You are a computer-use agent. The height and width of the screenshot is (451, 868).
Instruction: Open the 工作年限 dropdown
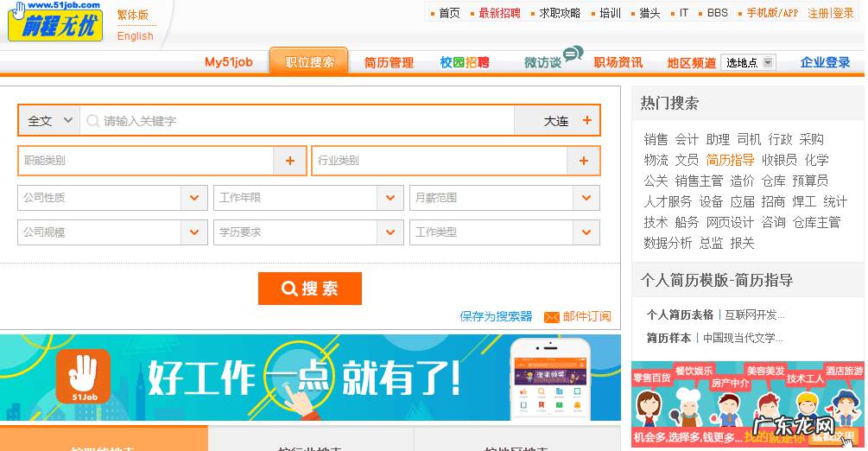[x=390, y=198]
